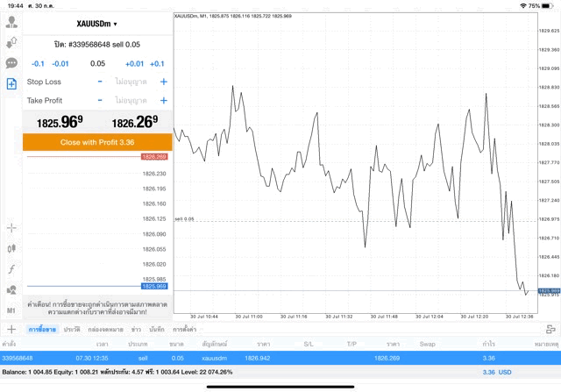
Task: Increase Stop Loss with plus
Action: [164, 82]
